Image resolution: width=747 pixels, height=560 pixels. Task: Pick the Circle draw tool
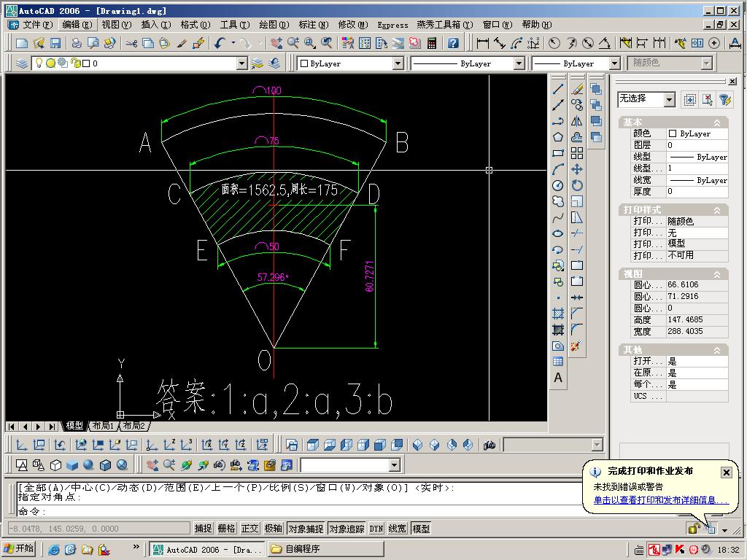point(558,185)
